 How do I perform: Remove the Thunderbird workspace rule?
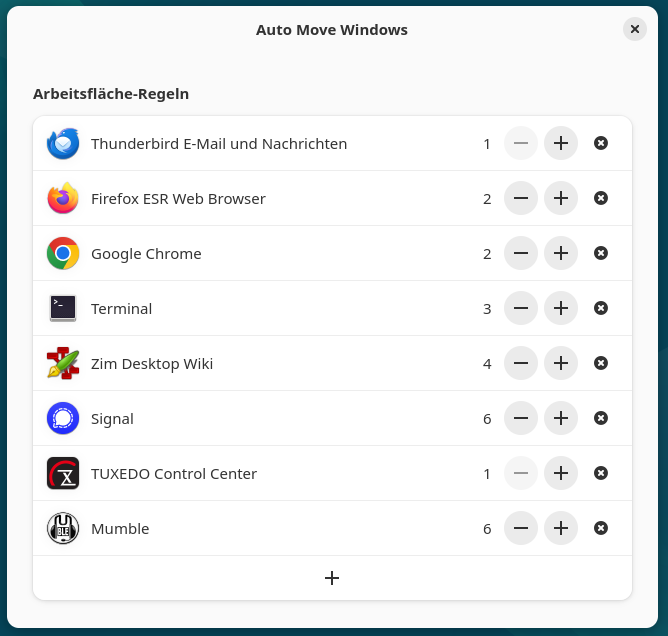tap(601, 143)
